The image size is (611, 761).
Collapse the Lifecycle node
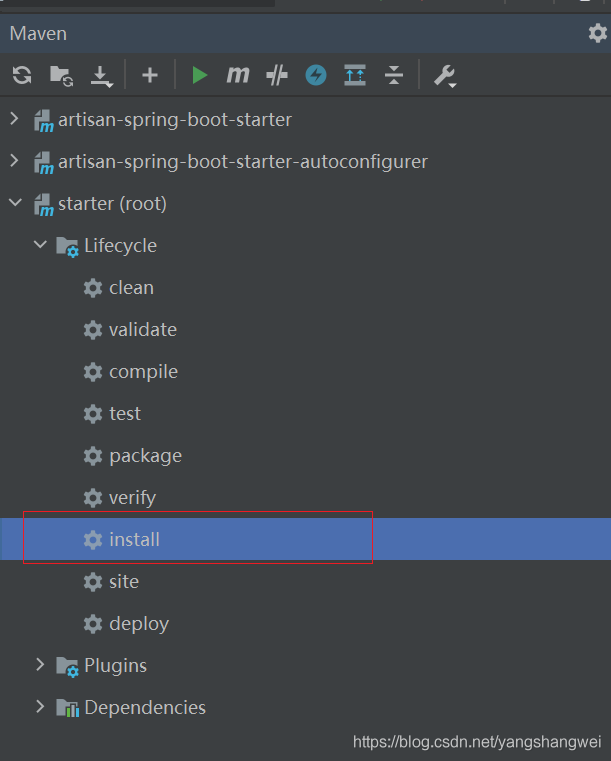pos(40,245)
